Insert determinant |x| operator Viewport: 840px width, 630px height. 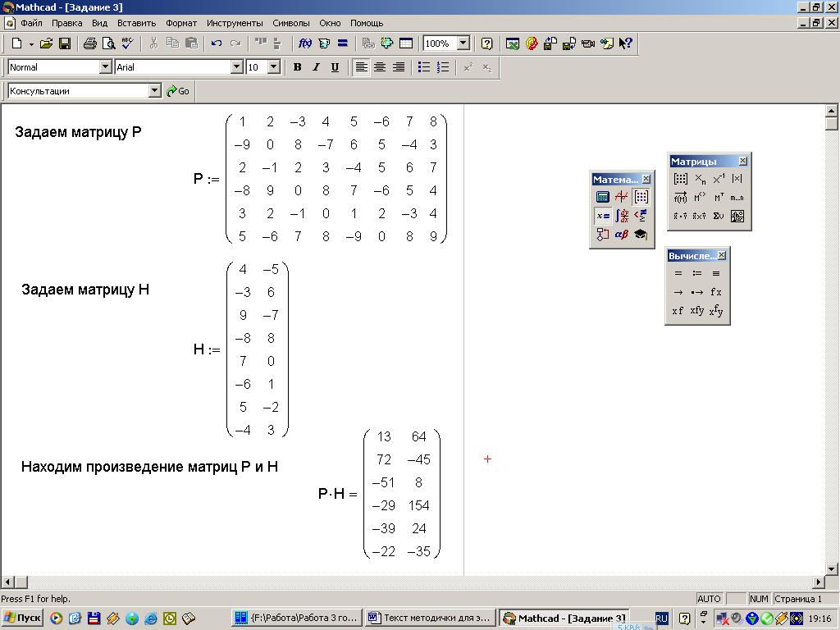[x=737, y=179]
